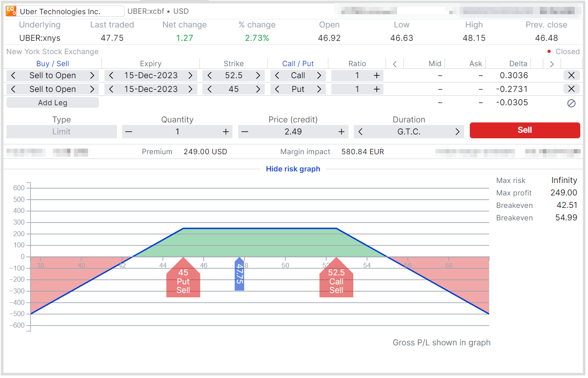Next action arrow for the Put leg

(92, 89)
